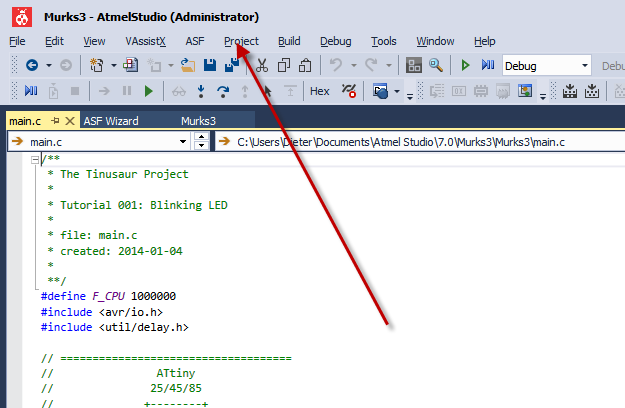Viewport: 625px width, 408px height.
Task: Open the Edit menu
Action: (x=54, y=41)
